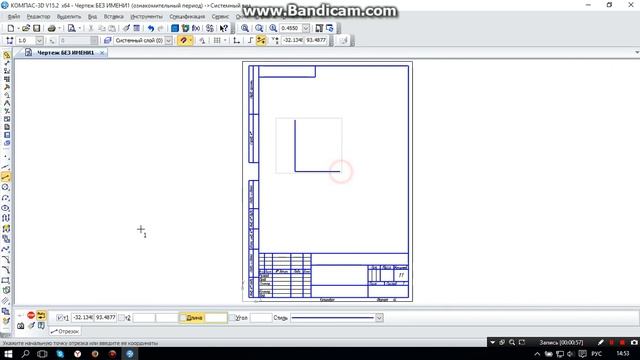Image resolution: width=640 pixels, height=360 pixels.
Task: Switch to KOMPAS-3D taskbar icon
Action: (130, 354)
